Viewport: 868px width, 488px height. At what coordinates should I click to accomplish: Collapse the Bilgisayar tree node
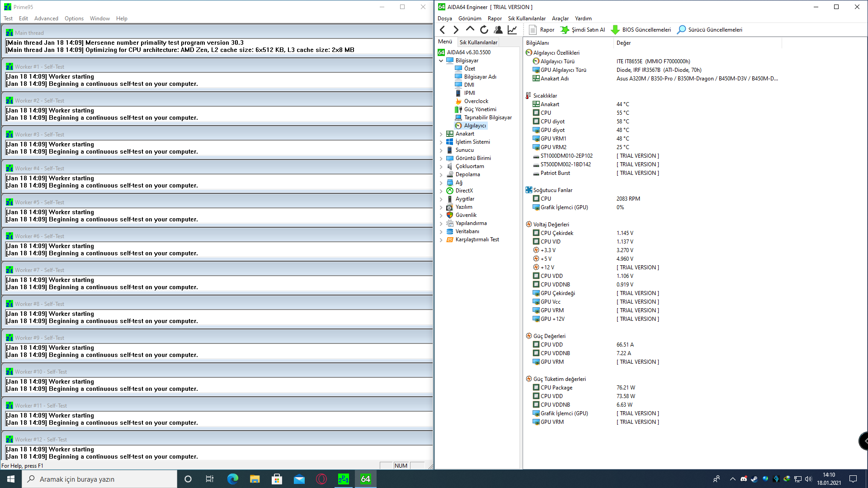pos(441,61)
